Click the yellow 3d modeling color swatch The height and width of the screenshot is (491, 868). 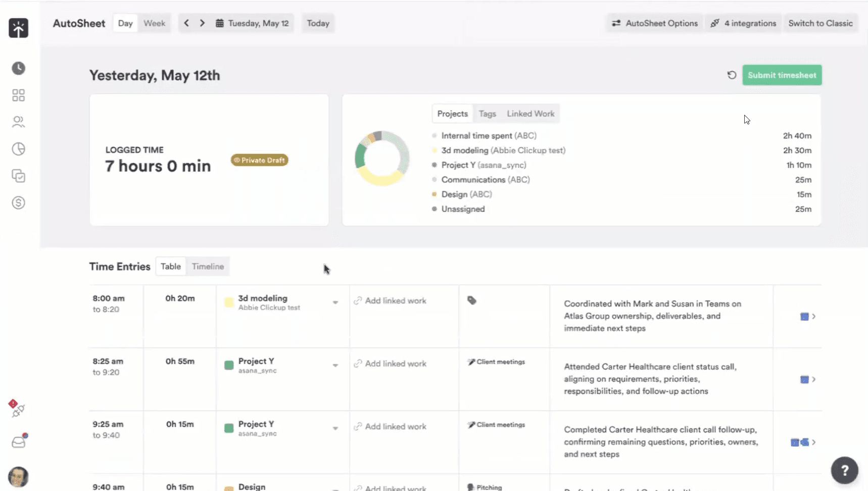[229, 302]
